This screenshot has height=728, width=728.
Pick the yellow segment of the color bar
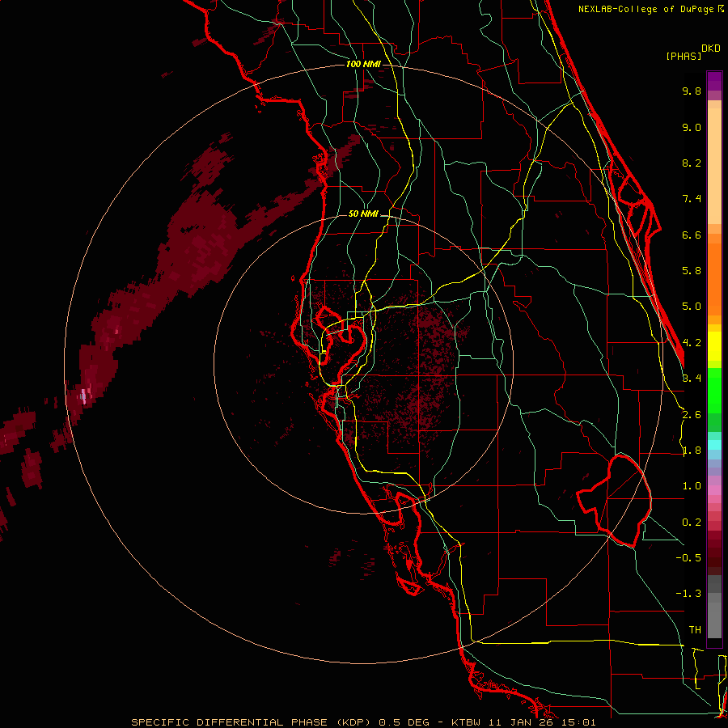tap(714, 346)
